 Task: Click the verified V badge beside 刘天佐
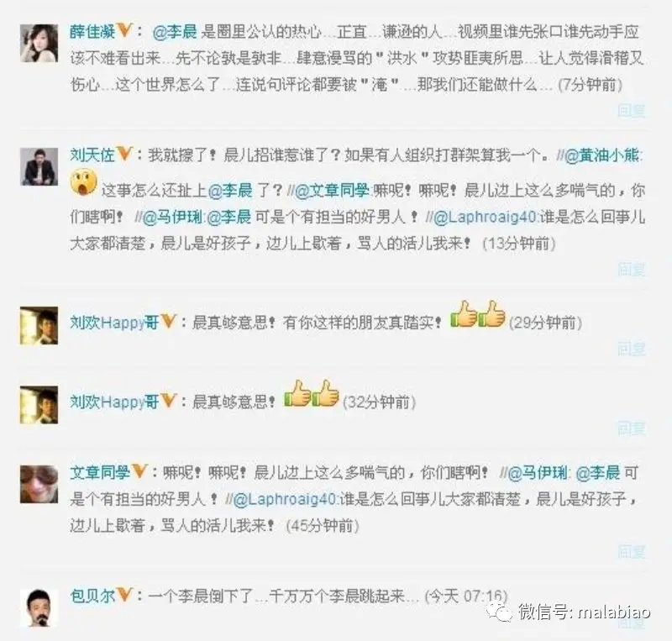point(124,154)
